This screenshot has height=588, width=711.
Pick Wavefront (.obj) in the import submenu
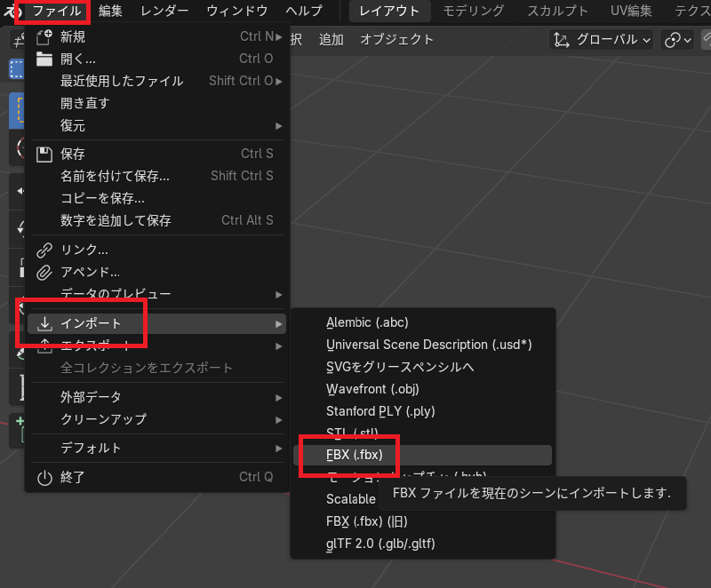(372, 388)
